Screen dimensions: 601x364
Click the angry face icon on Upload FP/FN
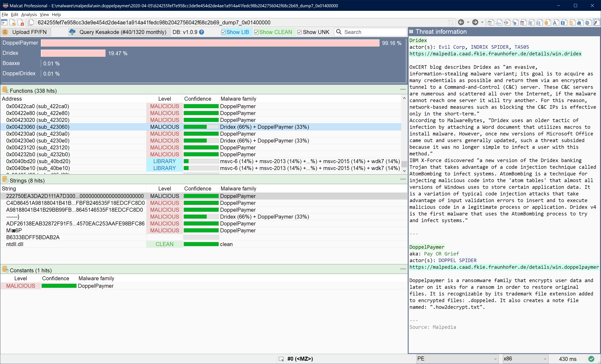(5, 32)
